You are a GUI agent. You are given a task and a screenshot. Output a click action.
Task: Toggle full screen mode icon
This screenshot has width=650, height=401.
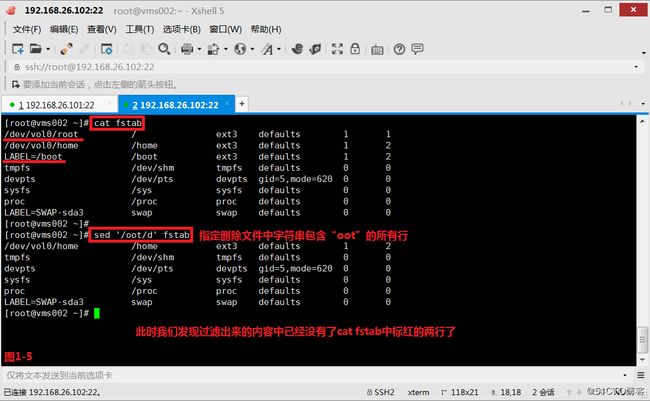(x=337, y=49)
